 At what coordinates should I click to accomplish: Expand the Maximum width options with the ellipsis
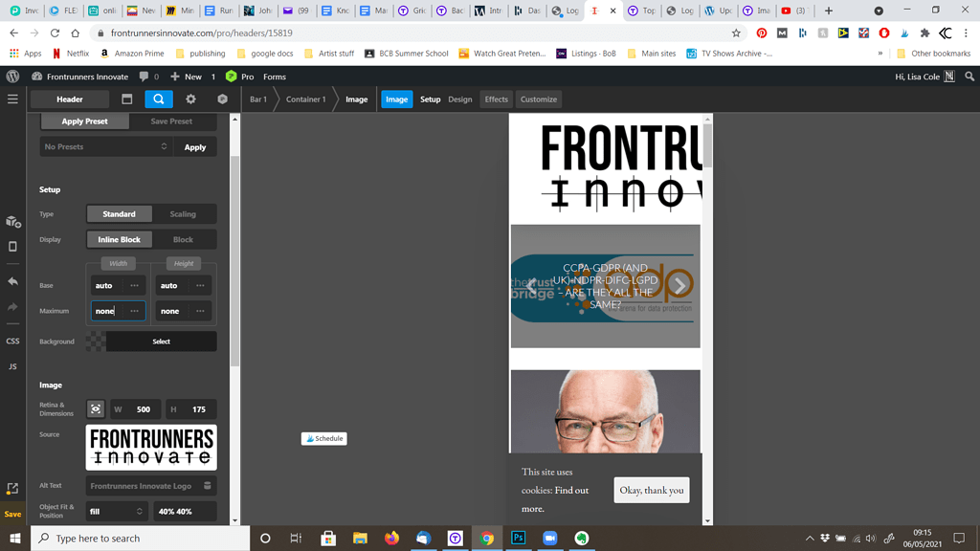(x=133, y=311)
